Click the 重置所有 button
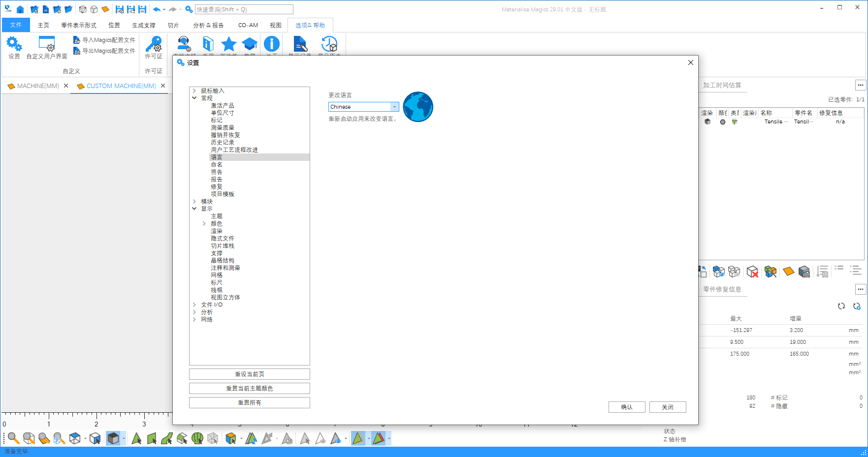The image size is (868, 457). pyautogui.click(x=249, y=402)
